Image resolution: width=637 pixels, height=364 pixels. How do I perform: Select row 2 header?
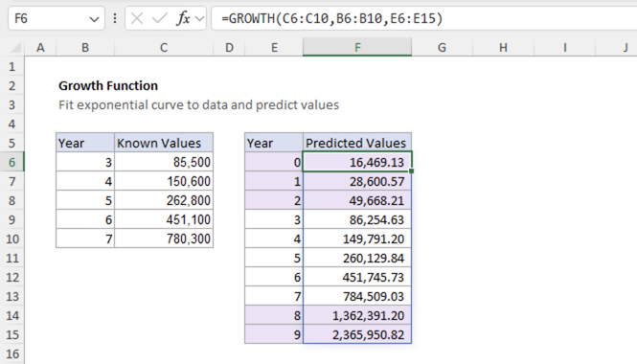tap(12, 85)
